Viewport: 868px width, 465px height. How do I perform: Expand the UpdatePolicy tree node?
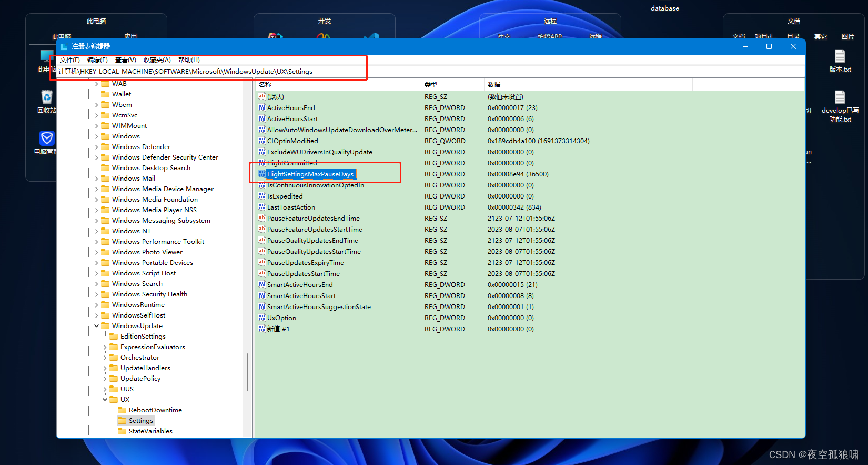[105, 378]
